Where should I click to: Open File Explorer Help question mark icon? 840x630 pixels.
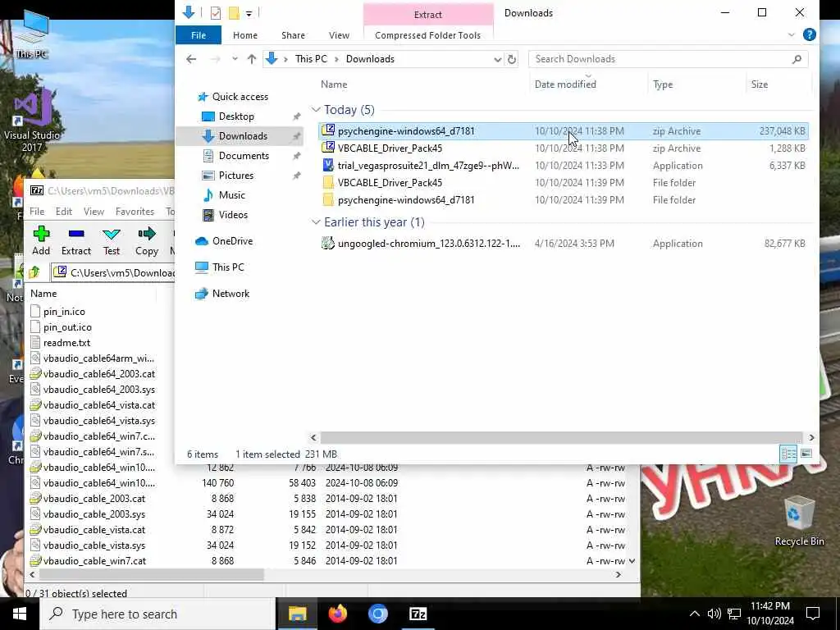810,34
